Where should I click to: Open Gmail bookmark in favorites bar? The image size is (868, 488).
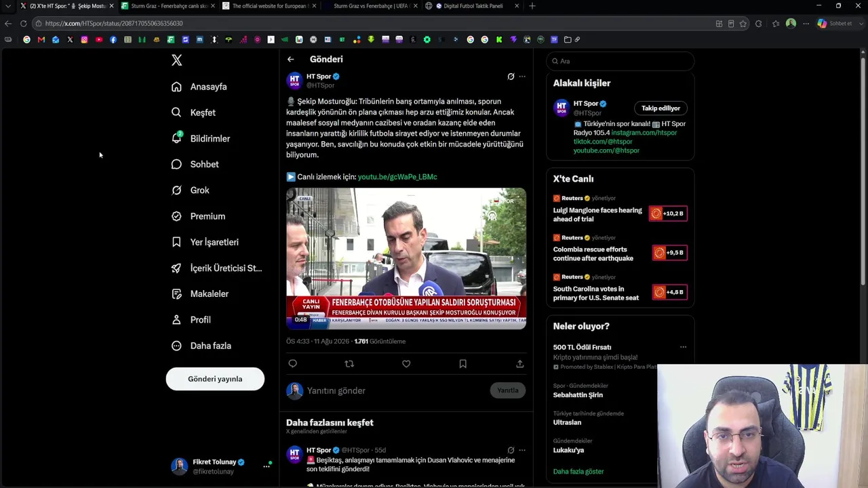point(41,39)
